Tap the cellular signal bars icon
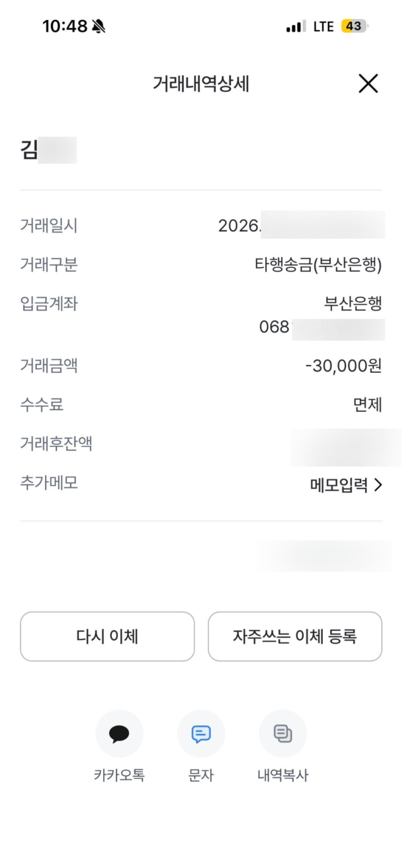Screen dimensions: 402x868 coord(296,27)
